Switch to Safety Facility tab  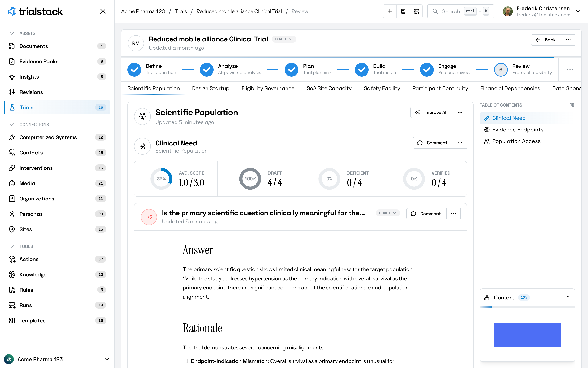382,88
